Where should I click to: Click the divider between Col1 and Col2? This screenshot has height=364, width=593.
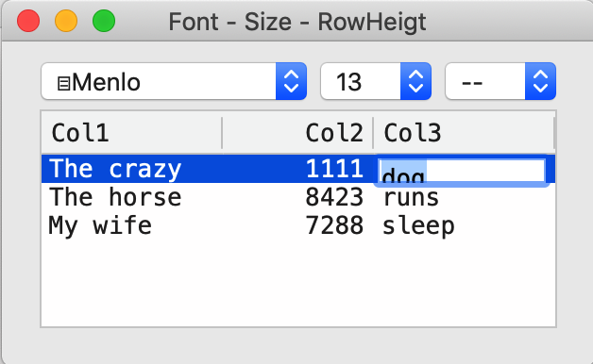[222, 133]
